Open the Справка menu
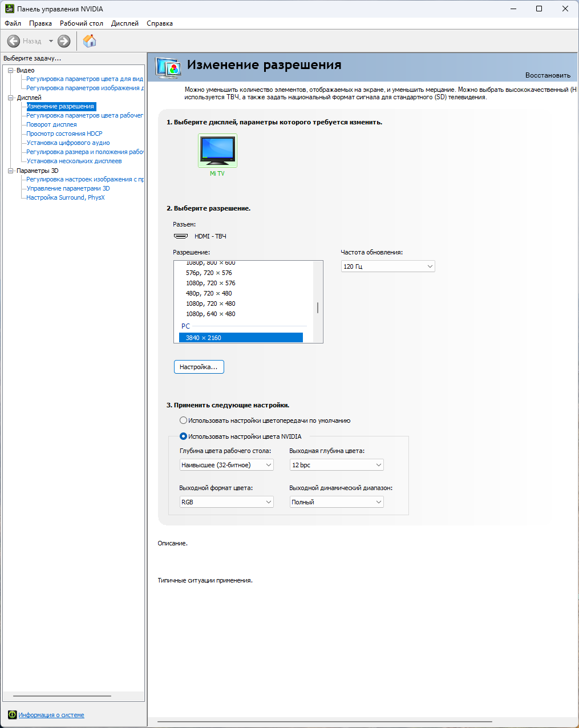 [160, 23]
